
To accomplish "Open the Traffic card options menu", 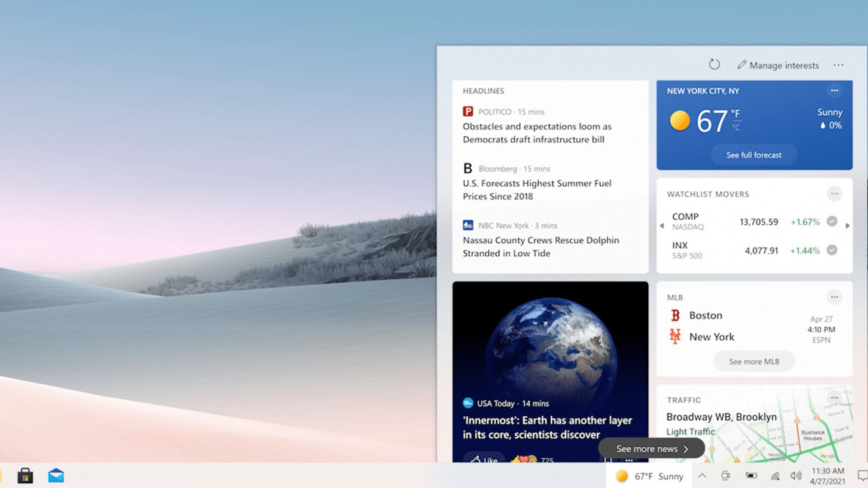I will point(834,399).
